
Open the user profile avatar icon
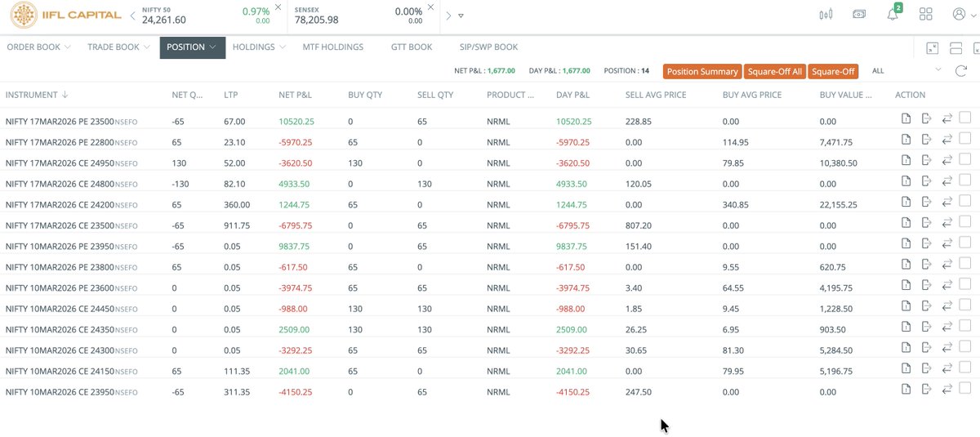point(959,14)
